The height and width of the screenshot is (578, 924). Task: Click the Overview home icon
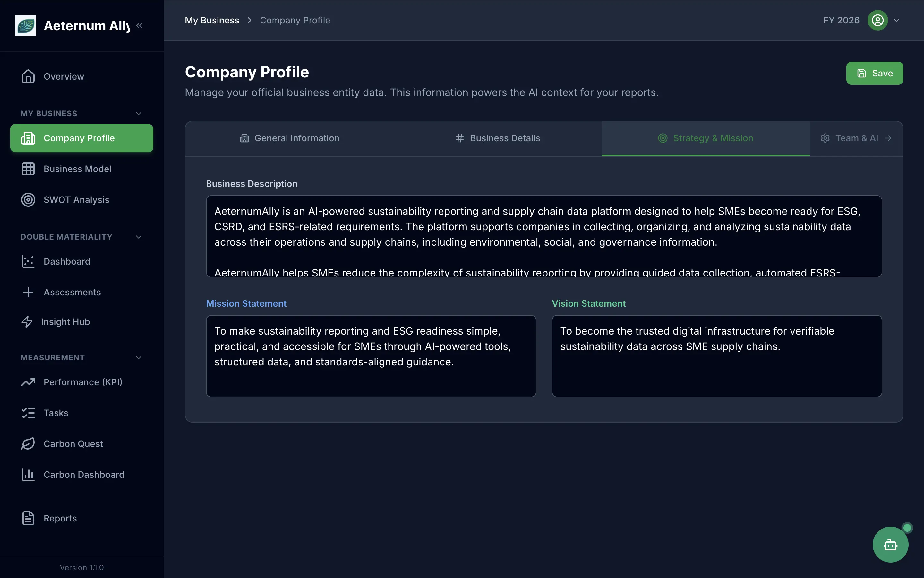coord(28,76)
